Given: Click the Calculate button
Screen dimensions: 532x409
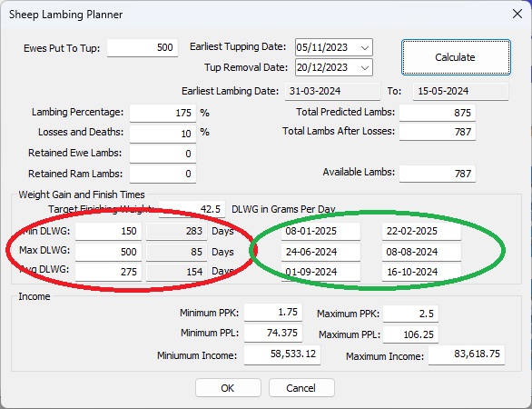Looking at the screenshot, I should (x=456, y=57).
